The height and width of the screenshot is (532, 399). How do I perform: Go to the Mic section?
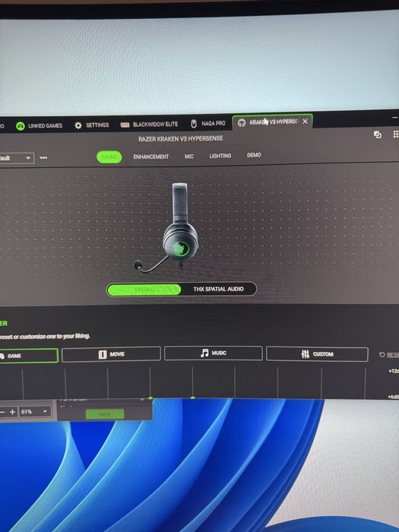click(x=189, y=157)
